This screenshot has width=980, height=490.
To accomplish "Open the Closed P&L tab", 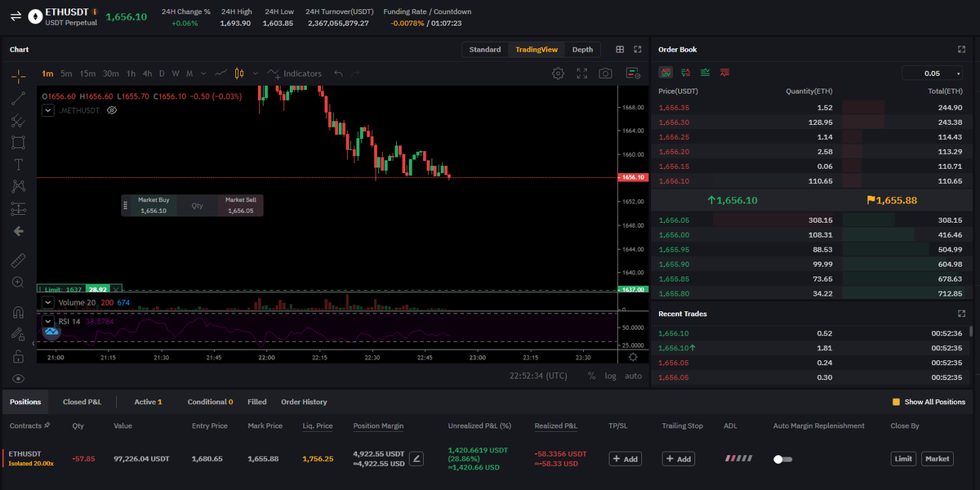I will tap(82, 402).
